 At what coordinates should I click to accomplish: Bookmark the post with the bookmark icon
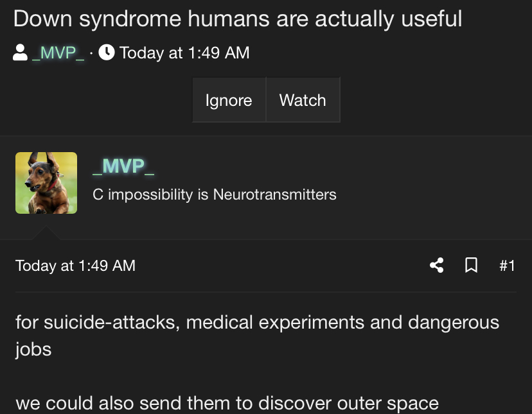471,265
